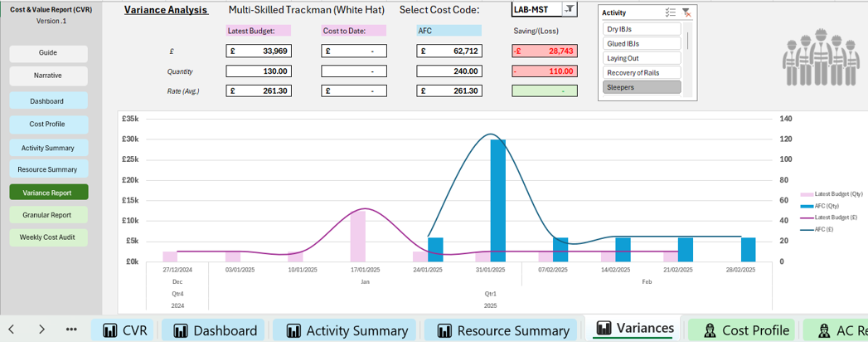
Task: Select the Saving/(Loss) -£ 28,743 cell
Action: pos(545,51)
